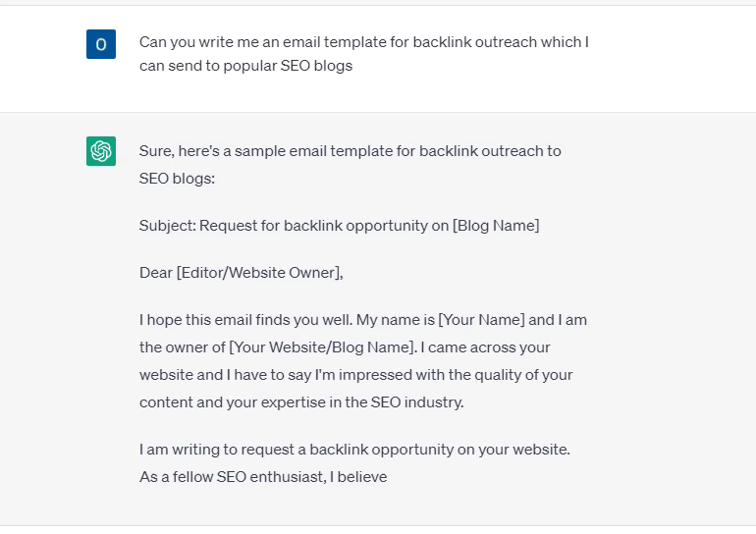Click the line starting "Sure, here's a sample"
The height and width of the screenshot is (534, 756).
click(x=351, y=151)
